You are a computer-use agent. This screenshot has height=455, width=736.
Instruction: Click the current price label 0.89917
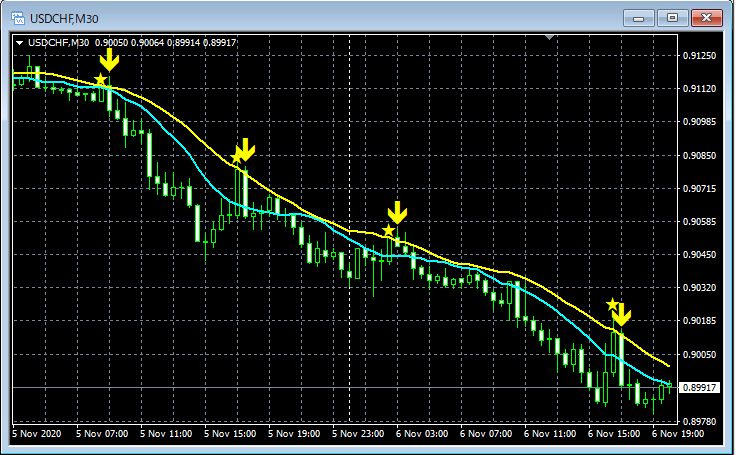coord(699,387)
